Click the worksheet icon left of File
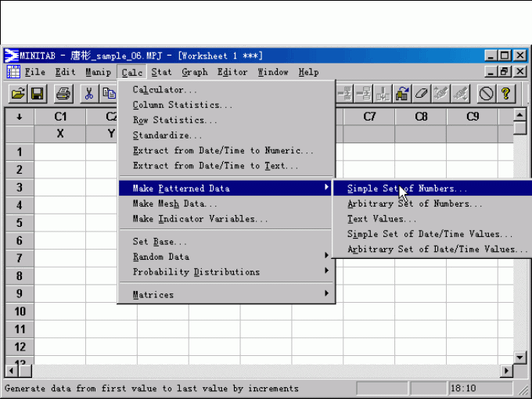 tap(13, 72)
